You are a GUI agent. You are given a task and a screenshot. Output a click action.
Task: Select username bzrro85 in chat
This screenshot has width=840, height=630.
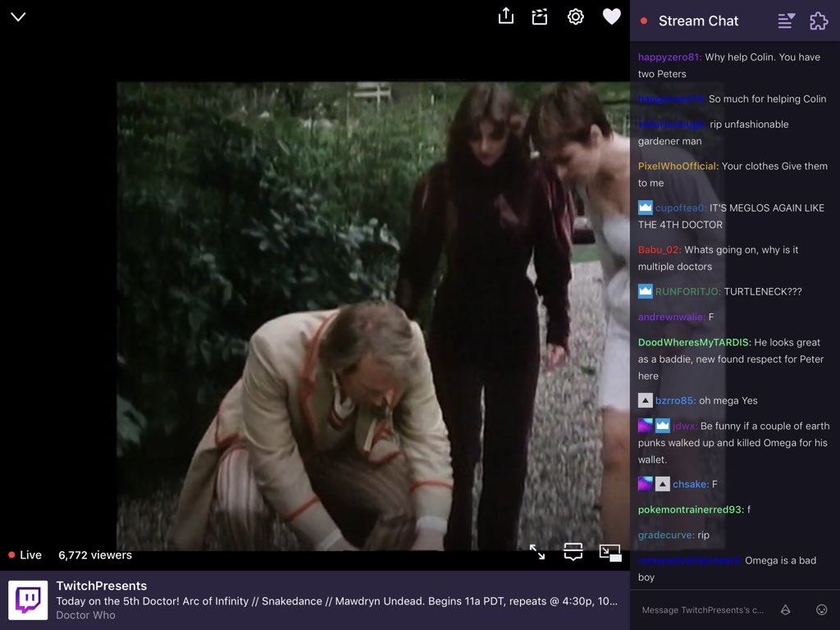(x=676, y=400)
